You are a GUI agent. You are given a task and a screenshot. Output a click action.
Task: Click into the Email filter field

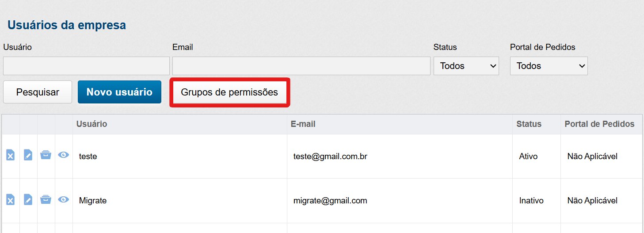point(301,66)
